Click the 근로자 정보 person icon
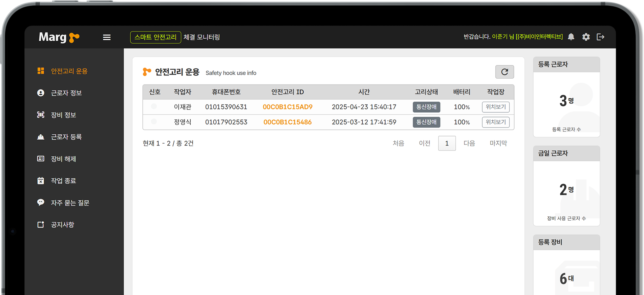The image size is (644, 295). pos(41,93)
